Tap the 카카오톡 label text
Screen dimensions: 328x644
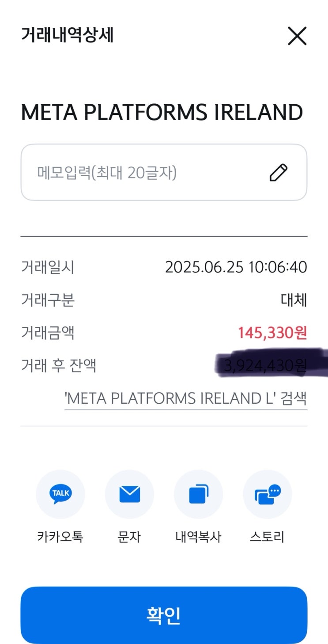pyautogui.click(x=60, y=537)
